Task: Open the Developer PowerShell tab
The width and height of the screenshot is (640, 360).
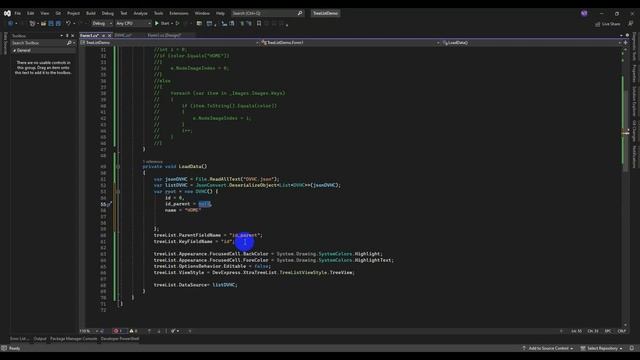Action: pos(120,339)
